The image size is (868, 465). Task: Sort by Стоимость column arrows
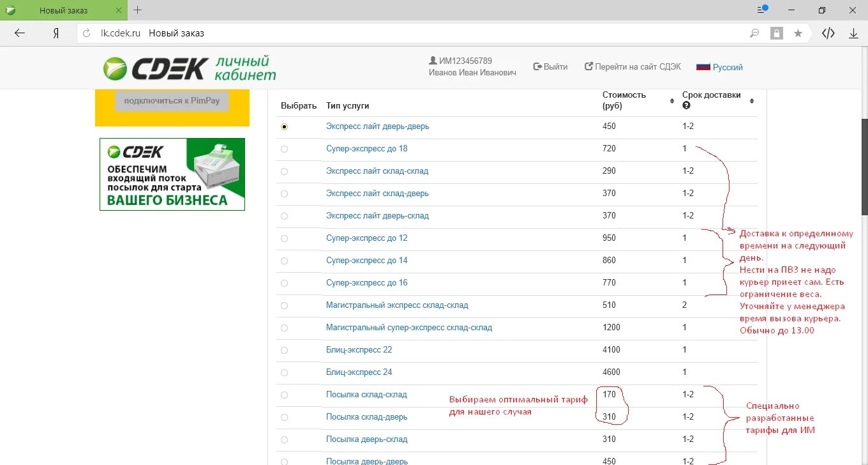(x=671, y=101)
